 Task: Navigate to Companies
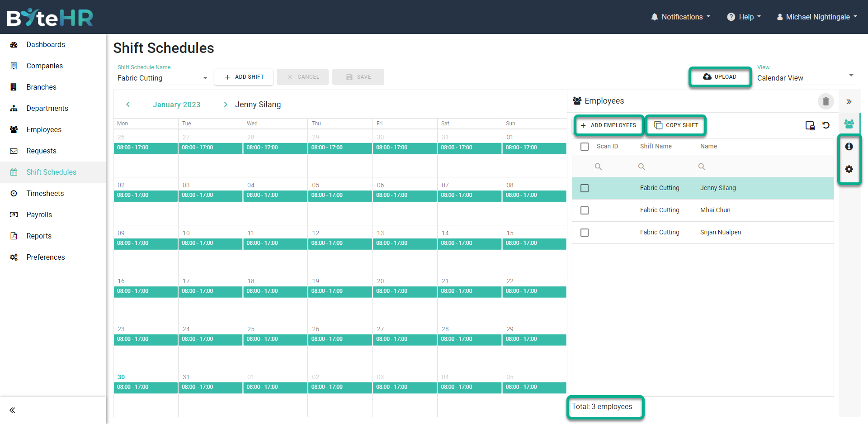[x=45, y=66]
